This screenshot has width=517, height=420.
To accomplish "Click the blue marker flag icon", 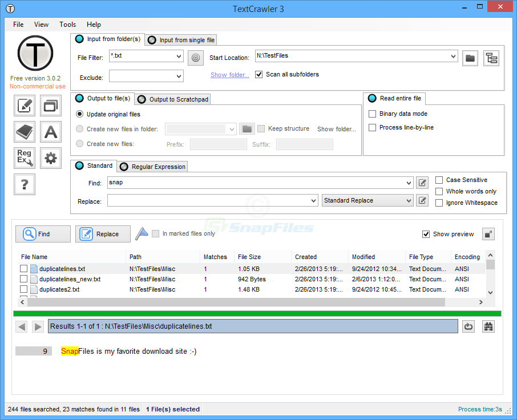I will [x=142, y=234].
